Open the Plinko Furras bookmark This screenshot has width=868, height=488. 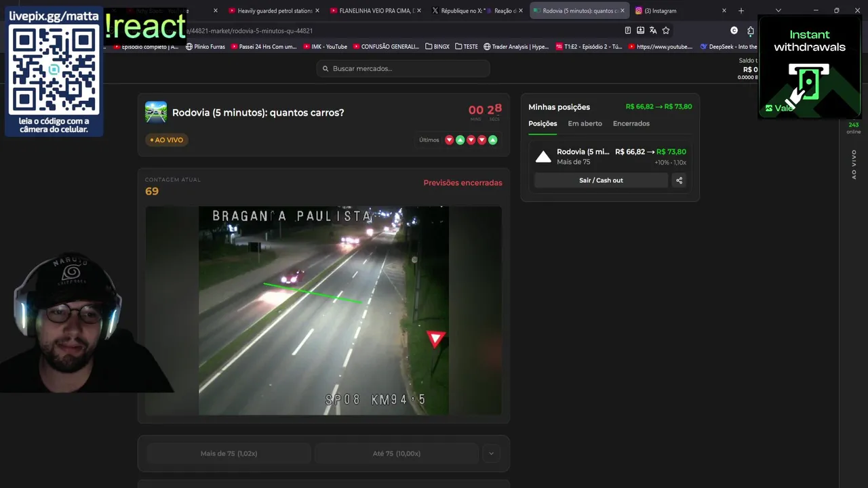(x=205, y=47)
